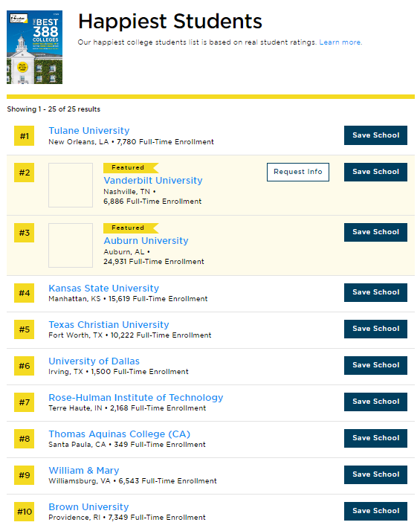Screen dimensions: 420x528
Task: Click the Auburn University logo thumbnail
Action: click(x=71, y=245)
